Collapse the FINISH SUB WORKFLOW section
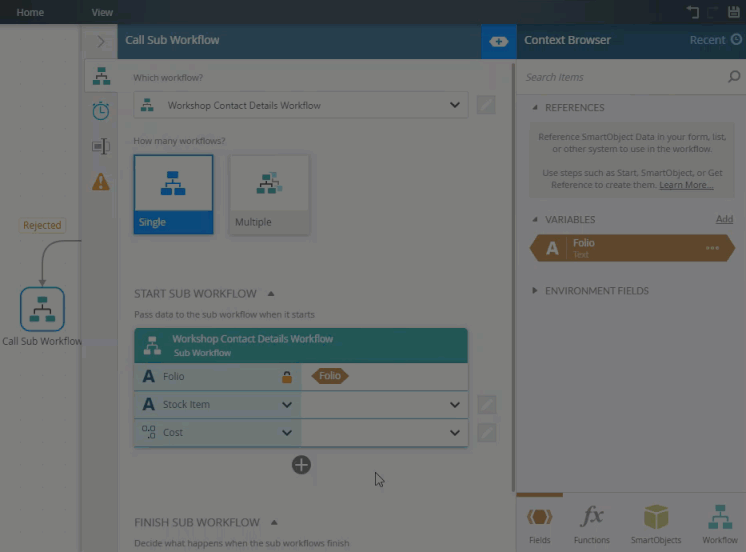 pyautogui.click(x=274, y=522)
